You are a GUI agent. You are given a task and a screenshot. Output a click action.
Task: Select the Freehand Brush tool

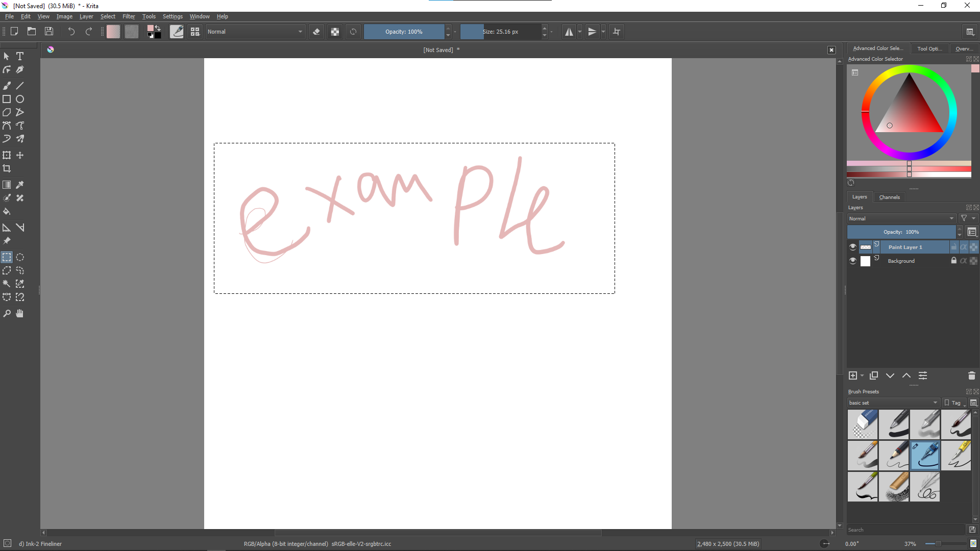7,86
